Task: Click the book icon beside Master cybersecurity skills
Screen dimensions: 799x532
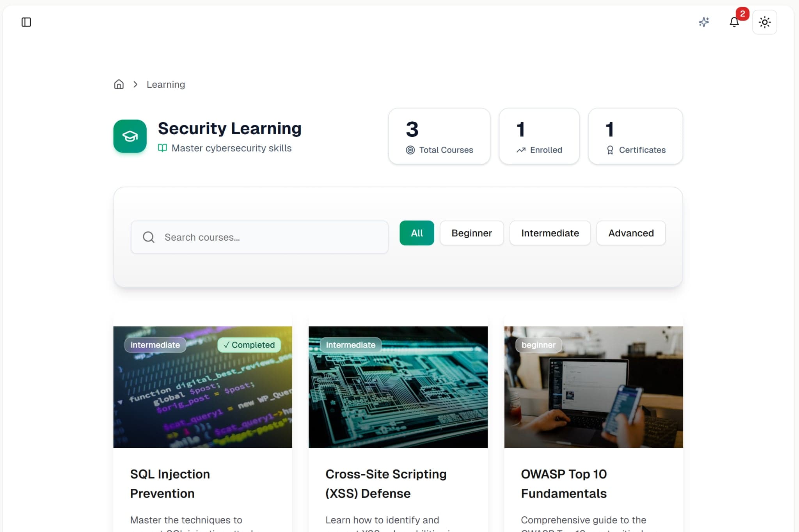Action: coord(162,148)
